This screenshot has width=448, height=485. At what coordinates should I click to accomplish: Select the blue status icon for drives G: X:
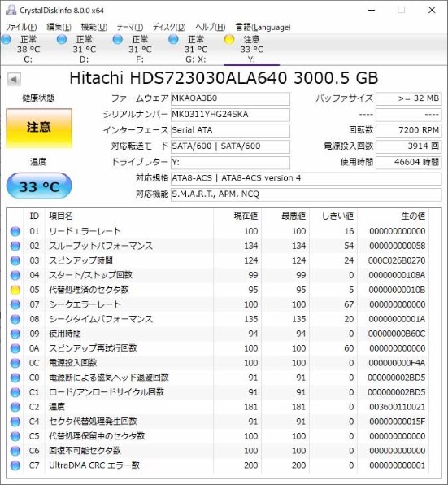[173, 40]
